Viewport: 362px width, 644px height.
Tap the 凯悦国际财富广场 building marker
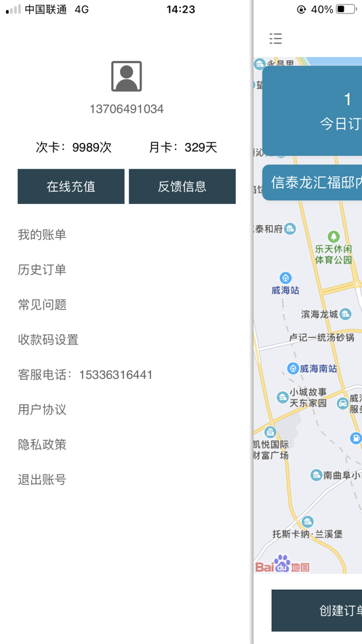(x=270, y=432)
